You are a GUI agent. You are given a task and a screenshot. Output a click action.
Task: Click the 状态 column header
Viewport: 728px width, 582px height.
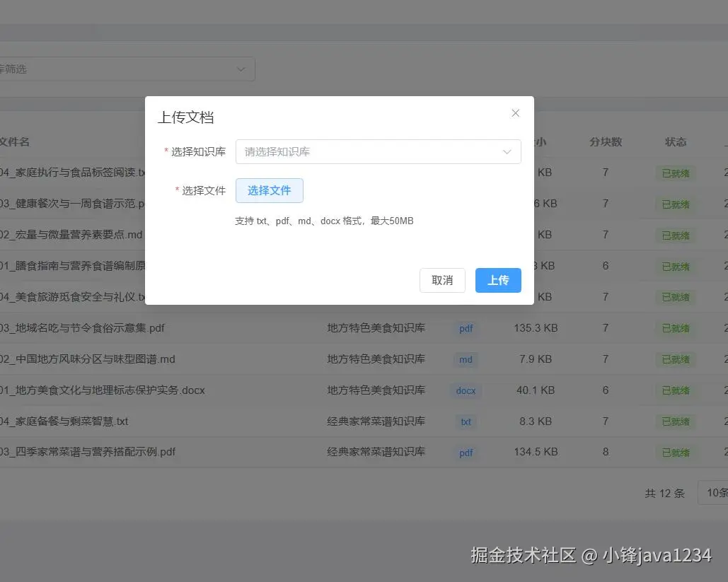click(x=676, y=142)
